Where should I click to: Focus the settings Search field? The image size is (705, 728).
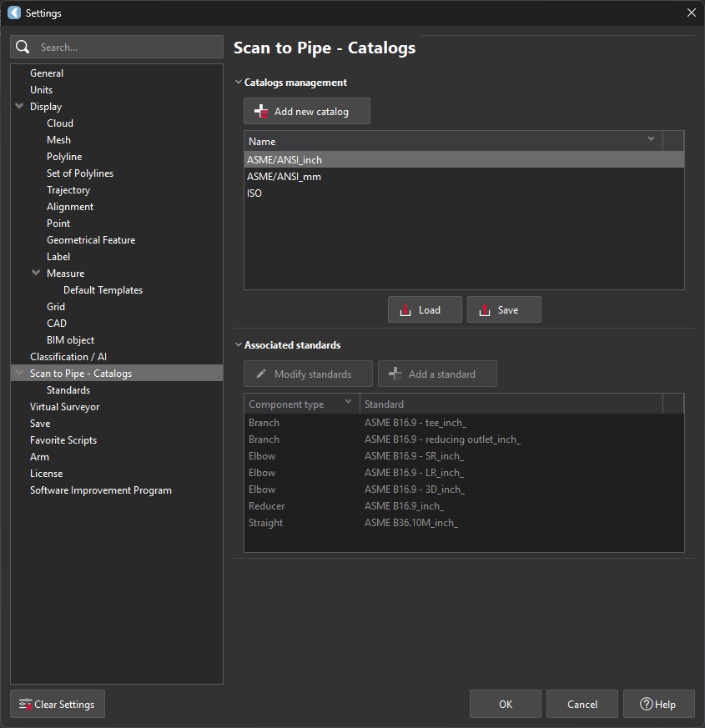125,48
